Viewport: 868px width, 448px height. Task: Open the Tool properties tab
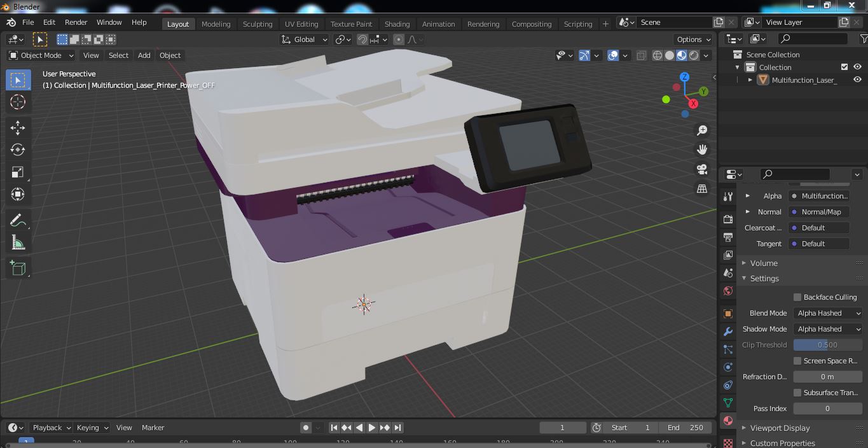pos(728,197)
